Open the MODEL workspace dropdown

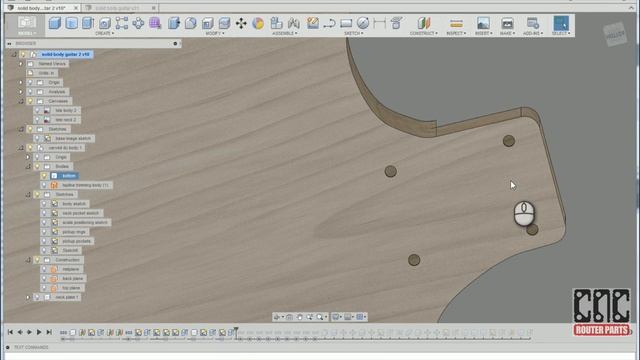(27, 33)
